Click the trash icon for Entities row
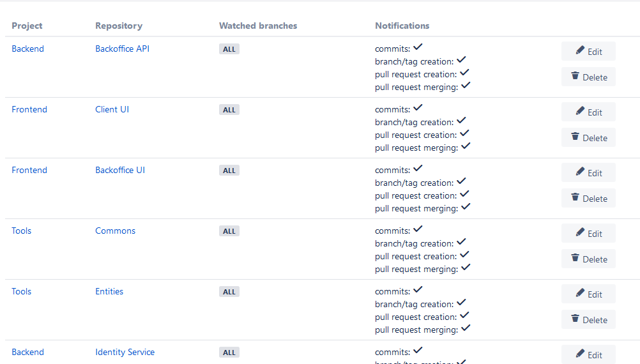The height and width of the screenshot is (364, 640). coord(575,319)
